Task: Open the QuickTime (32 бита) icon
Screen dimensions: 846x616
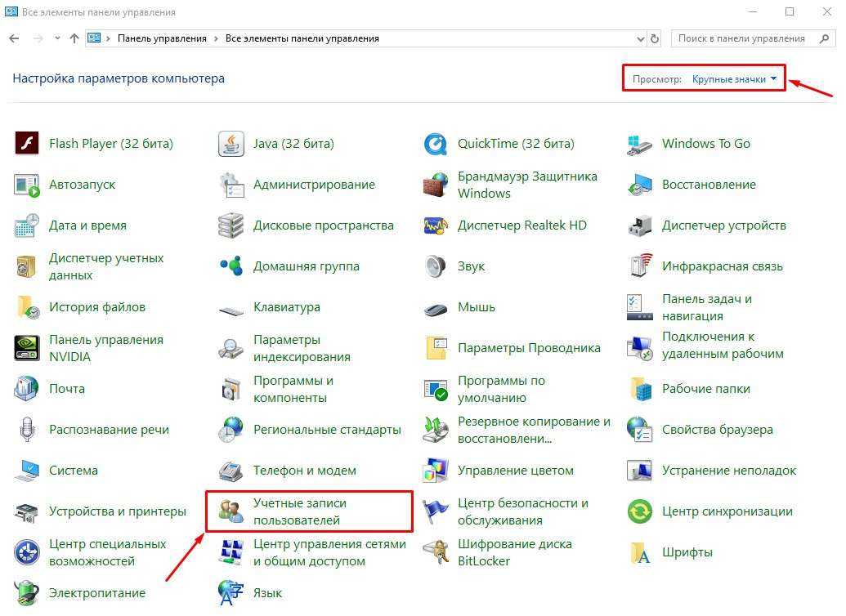Action: (436, 144)
